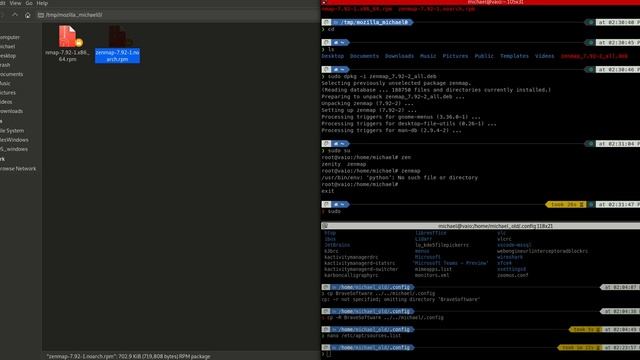Open Trash in the file manager sidebar
This screenshot has width=640, height=360.
pos(5,65)
